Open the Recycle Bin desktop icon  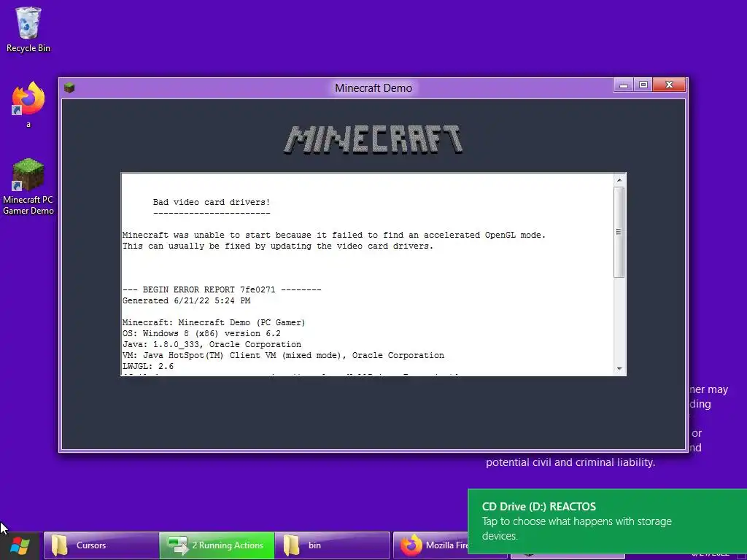click(x=28, y=29)
